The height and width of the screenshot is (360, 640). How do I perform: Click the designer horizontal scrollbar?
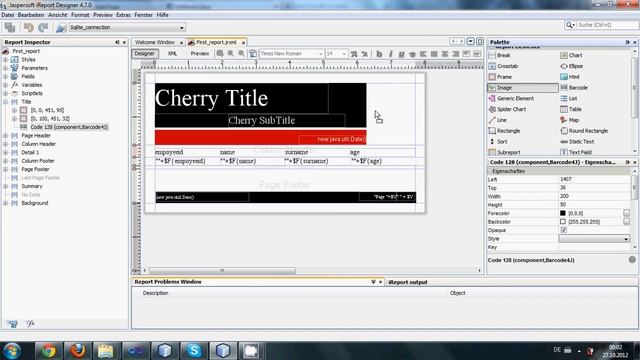[222, 271]
